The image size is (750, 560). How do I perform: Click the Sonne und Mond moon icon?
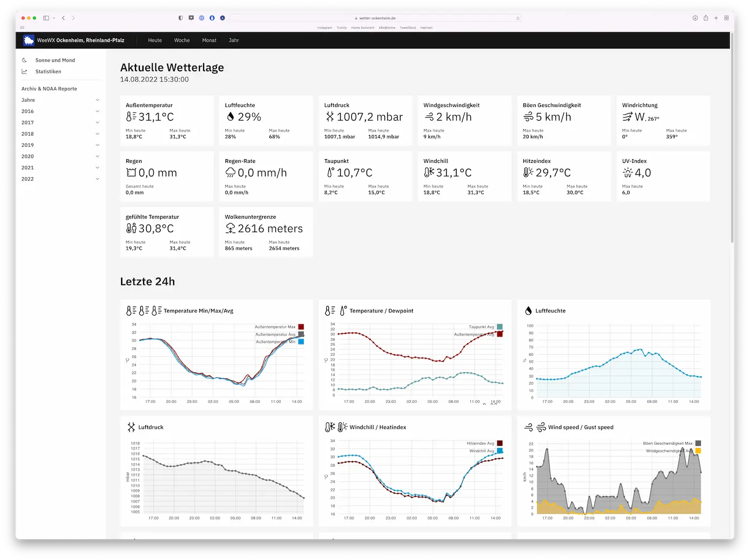click(25, 60)
